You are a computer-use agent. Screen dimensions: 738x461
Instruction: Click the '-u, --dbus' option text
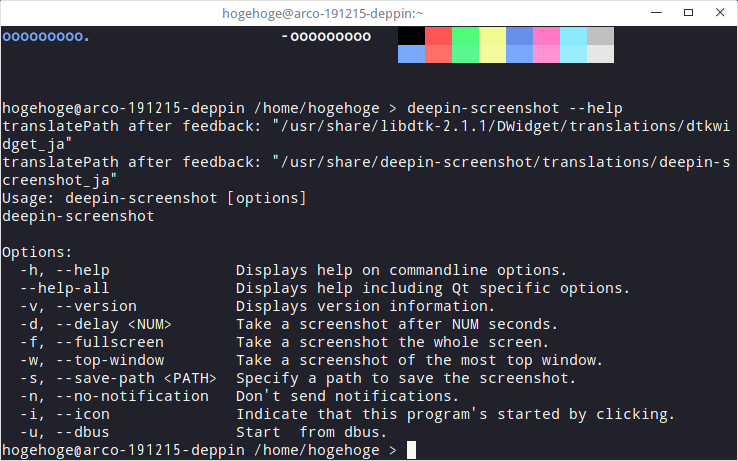click(65, 432)
